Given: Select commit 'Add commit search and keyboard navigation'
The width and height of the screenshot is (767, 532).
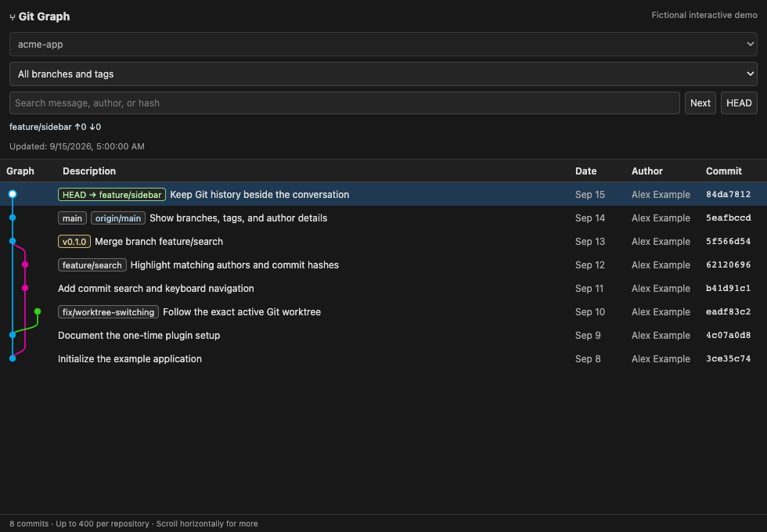Looking at the screenshot, I should 156,289.
